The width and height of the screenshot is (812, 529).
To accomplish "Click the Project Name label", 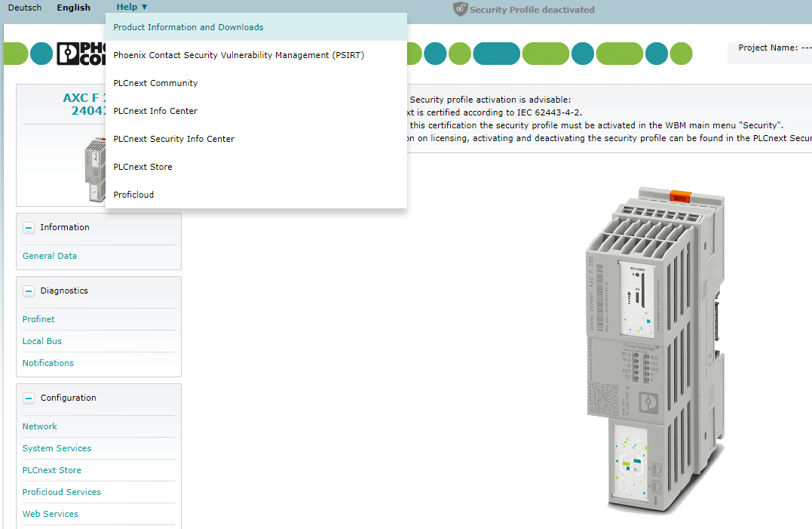I will coord(768,48).
